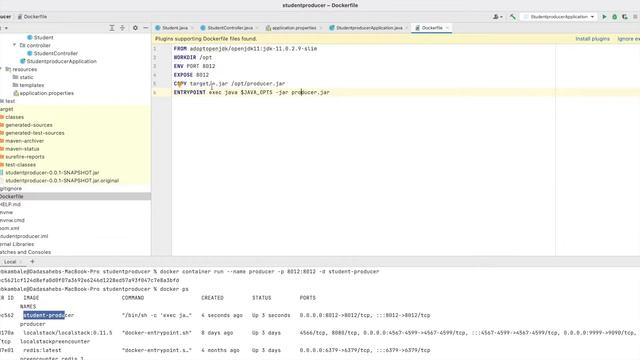
Task: Click the ENV PORT 8012 line
Action: [x=194, y=66]
